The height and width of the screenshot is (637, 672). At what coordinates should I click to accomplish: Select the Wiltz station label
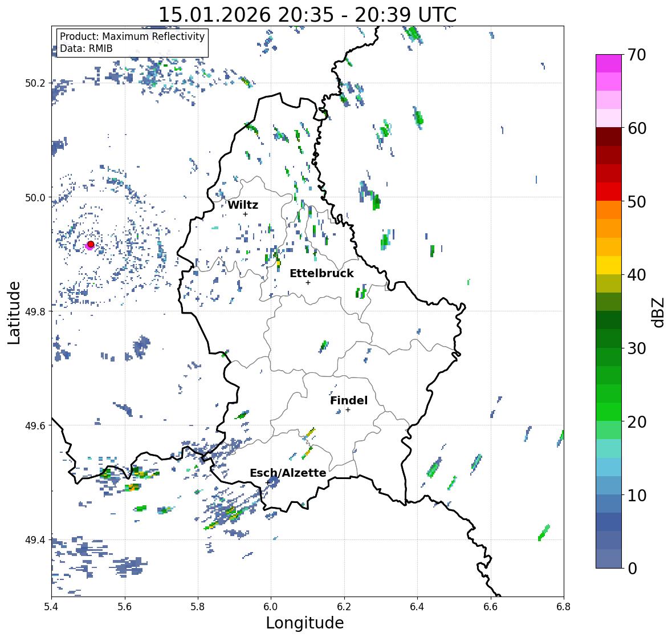pos(243,205)
